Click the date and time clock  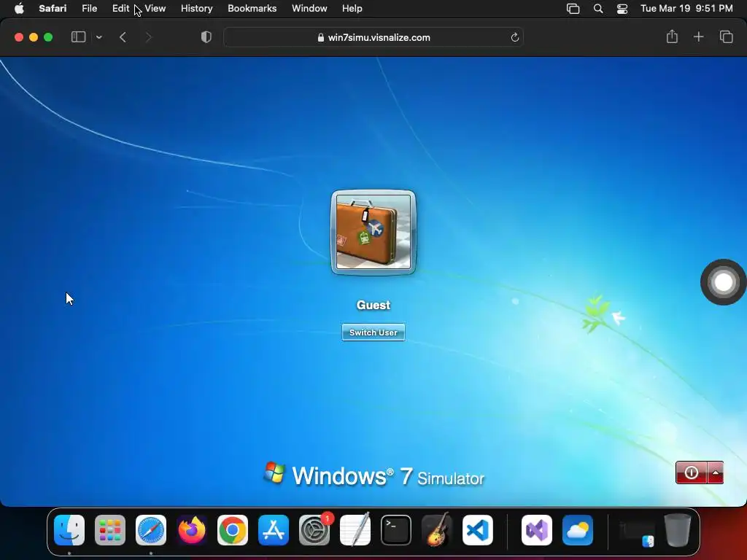point(686,9)
